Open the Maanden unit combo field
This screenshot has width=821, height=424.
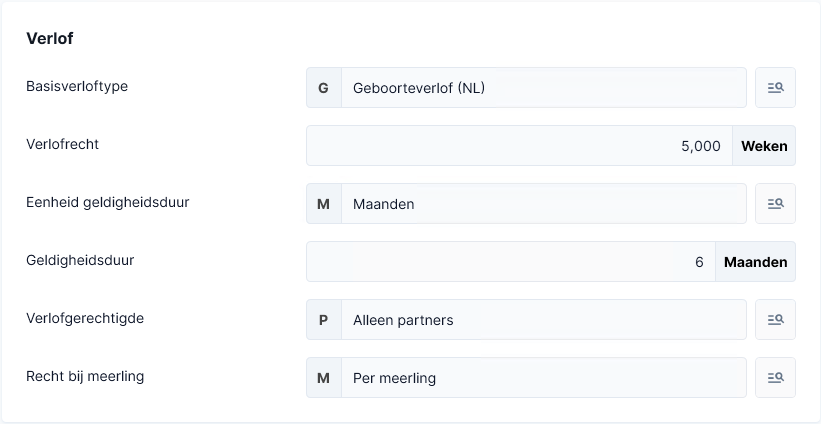[544, 204]
